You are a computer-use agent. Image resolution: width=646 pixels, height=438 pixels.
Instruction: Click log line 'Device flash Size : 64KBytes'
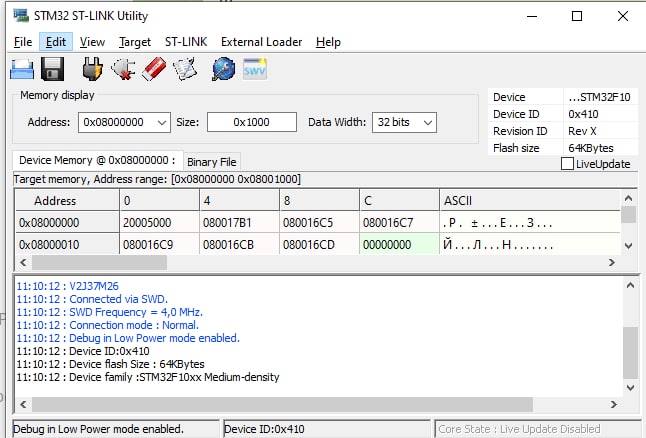tap(110, 364)
